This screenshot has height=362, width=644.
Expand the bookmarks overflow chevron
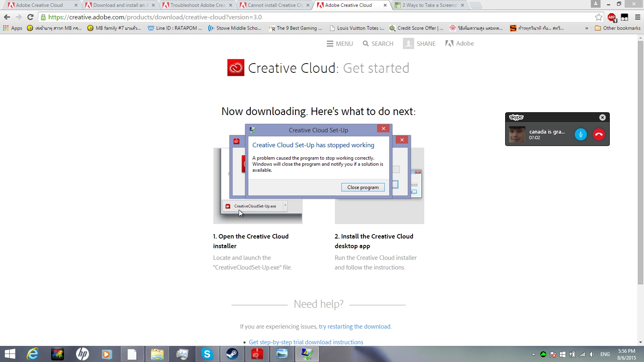coord(586,28)
